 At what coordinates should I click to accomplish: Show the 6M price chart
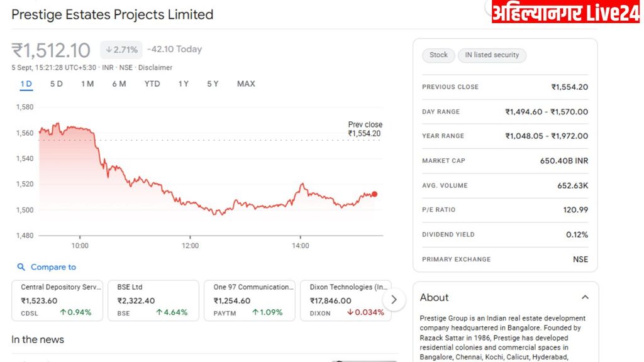point(119,84)
